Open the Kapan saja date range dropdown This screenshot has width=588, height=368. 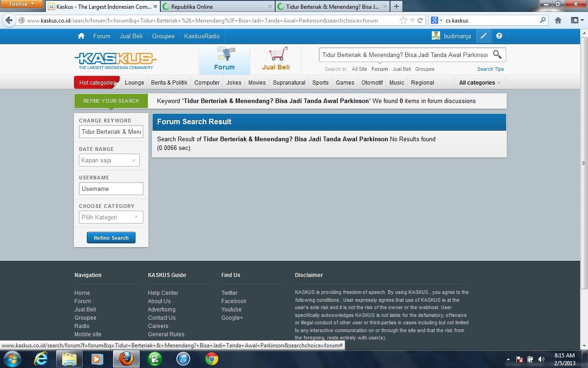pyautogui.click(x=109, y=160)
